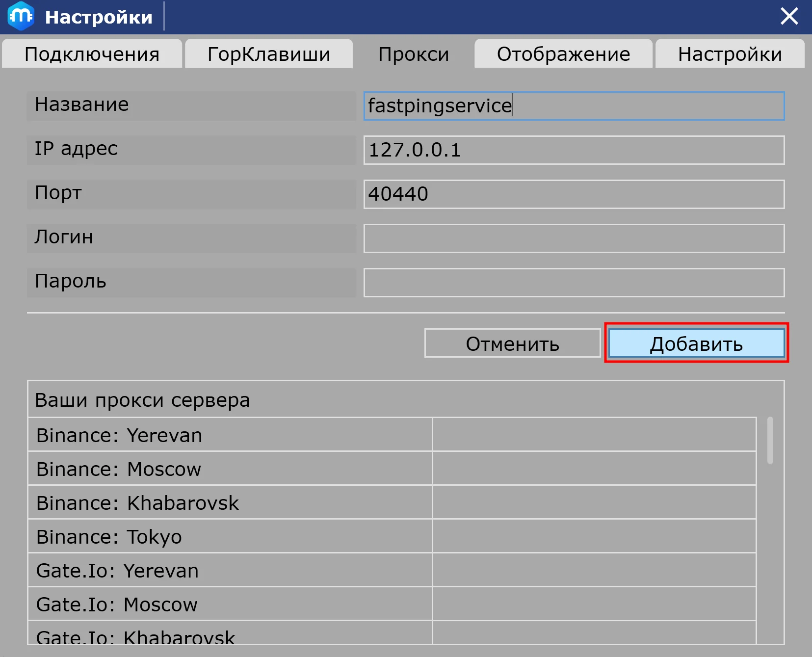812x657 pixels.
Task: Click into the empty Логин field
Action: point(574,238)
